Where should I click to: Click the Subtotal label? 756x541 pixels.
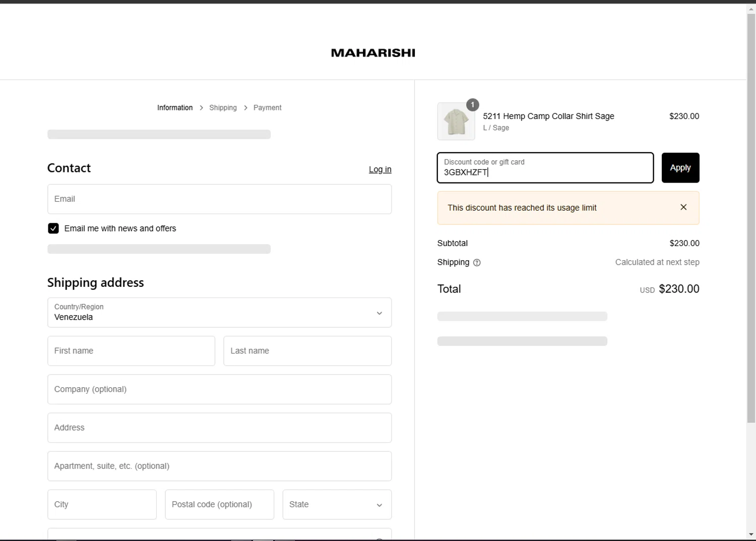tap(453, 243)
